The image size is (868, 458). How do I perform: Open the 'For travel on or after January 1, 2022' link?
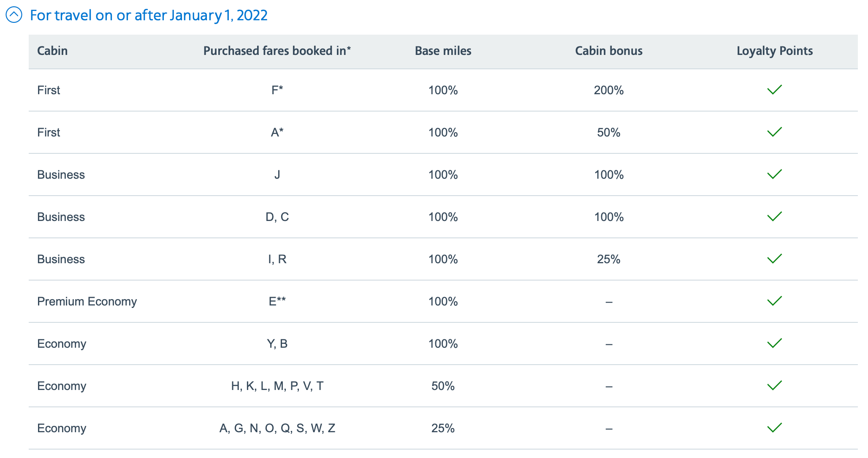pos(148,15)
